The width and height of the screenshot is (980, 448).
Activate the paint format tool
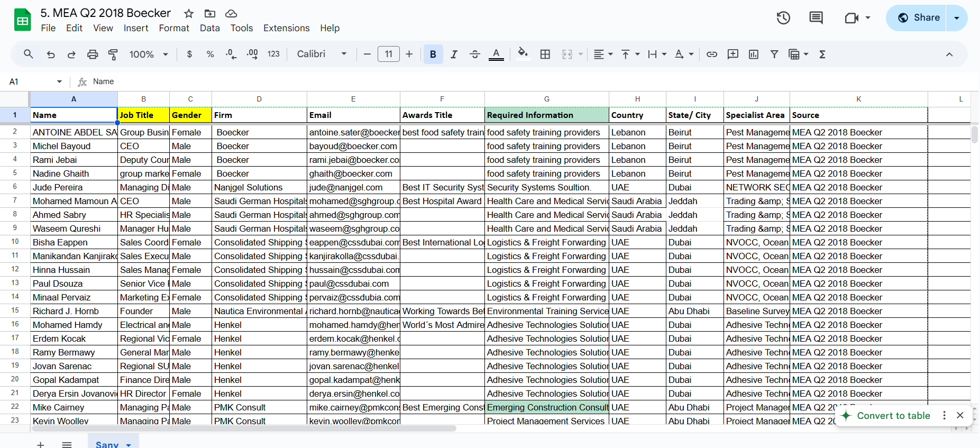pos(113,54)
